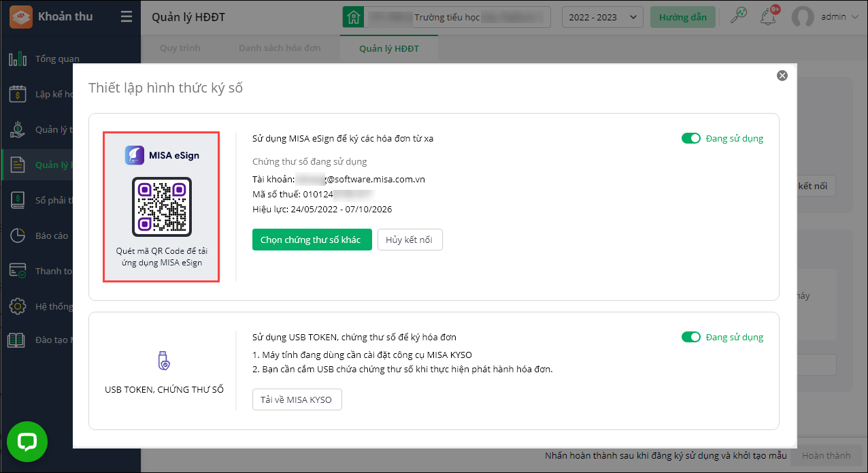Click the Bạn cần cắm USB instruction line
Screen dimensions: 868x473
403,369
